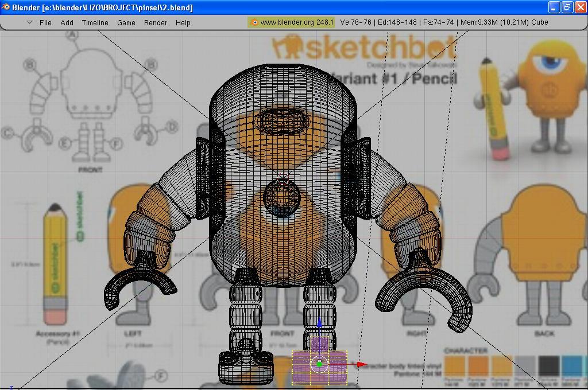
Task: Click the "Fa:74-74" face count text
Action: click(x=438, y=22)
